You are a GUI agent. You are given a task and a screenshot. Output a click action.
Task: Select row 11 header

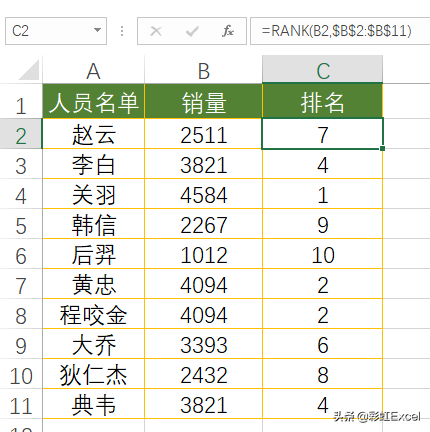click(21, 404)
